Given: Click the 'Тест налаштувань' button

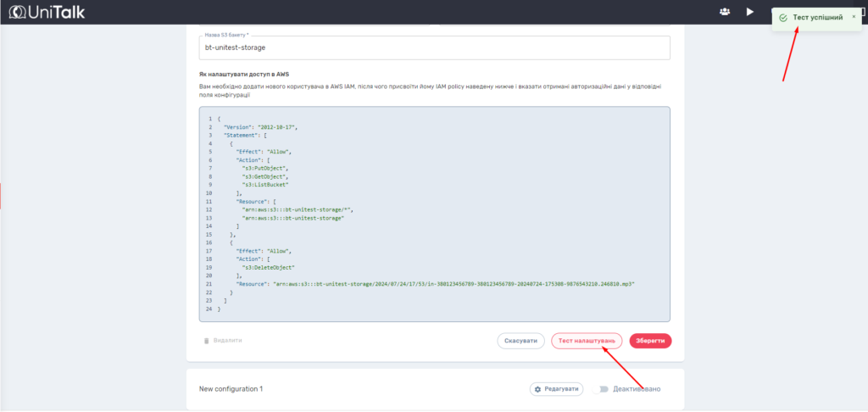Looking at the screenshot, I should 587,341.
